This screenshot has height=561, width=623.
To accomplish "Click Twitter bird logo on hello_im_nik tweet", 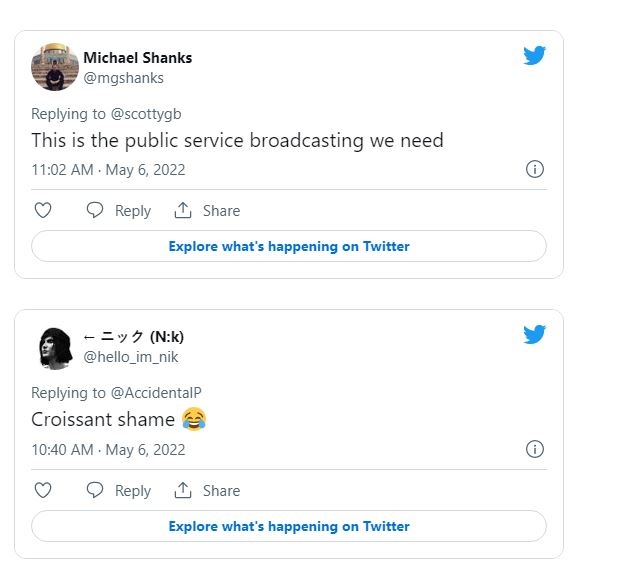I will (534, 335).
